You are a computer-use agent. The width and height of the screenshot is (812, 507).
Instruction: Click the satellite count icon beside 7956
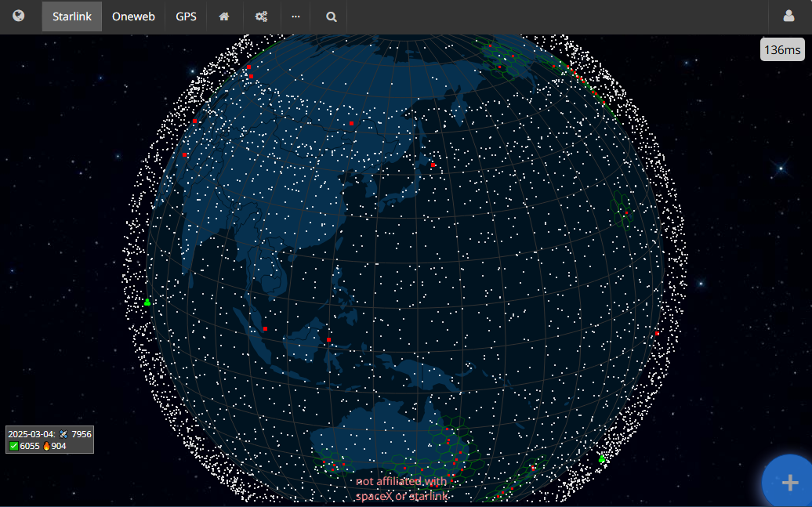[x=63, y=434]
